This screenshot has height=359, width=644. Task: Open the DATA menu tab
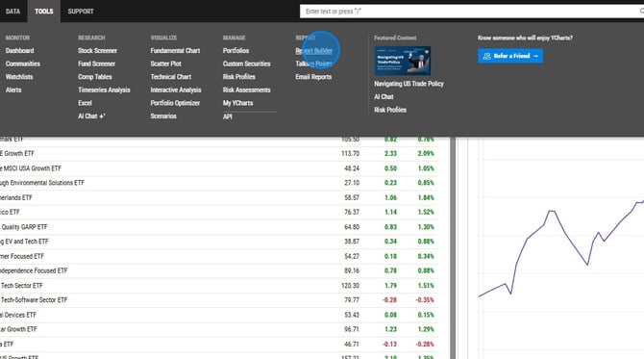[12, 12]
